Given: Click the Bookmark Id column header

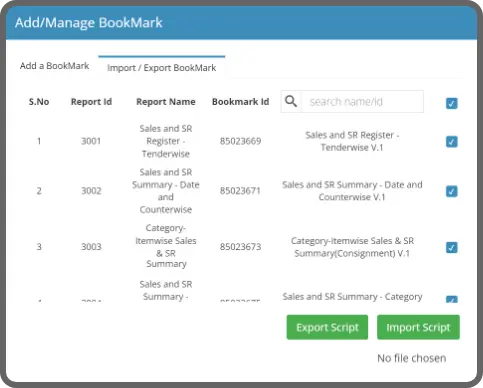Looking at the screenshot, I should pos(240,102).
